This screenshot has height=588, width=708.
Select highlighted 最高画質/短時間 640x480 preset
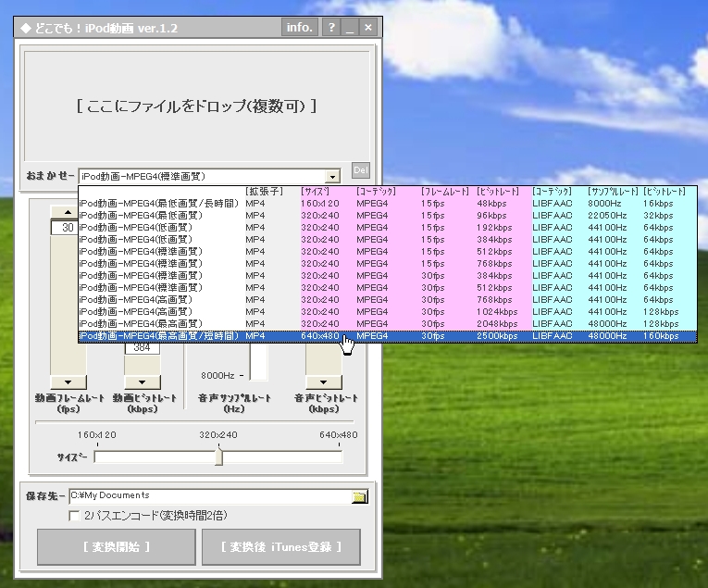[x=388, y=336]
